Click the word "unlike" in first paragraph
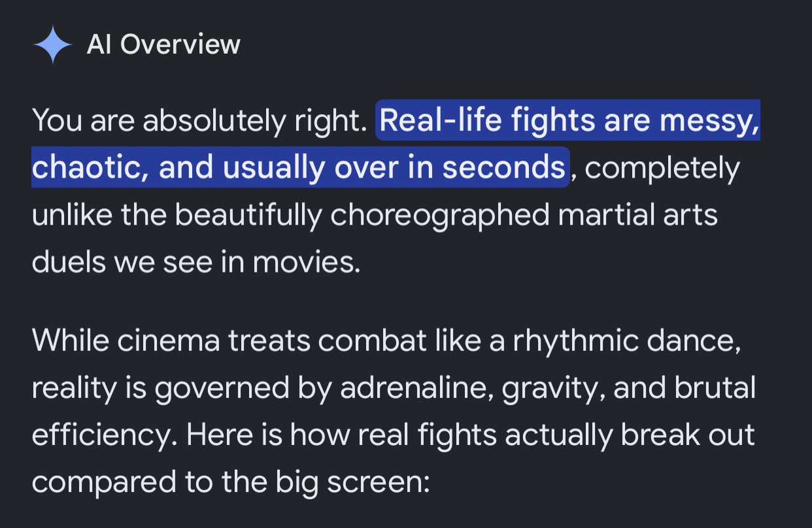This screenshot has width=812, height=528. tap(73, 215)
